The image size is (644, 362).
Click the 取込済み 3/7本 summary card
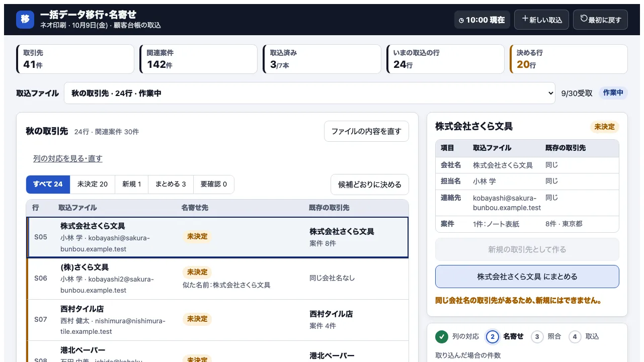coord(322,59)
